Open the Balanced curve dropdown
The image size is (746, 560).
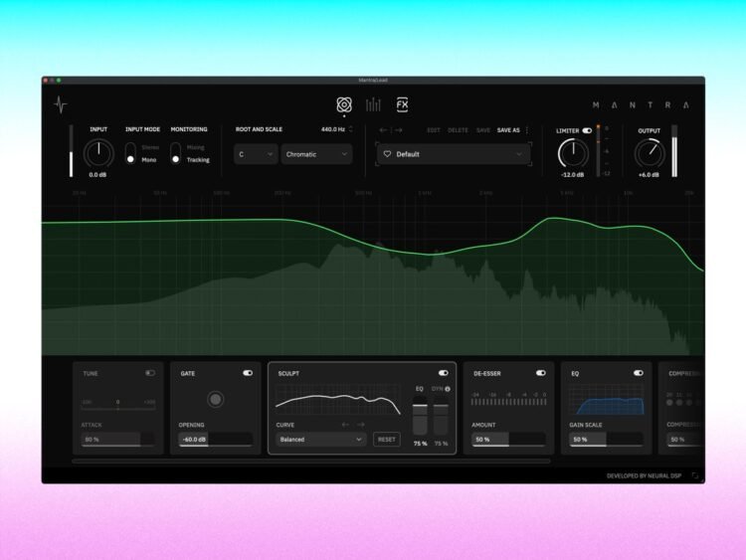[320, 440]
